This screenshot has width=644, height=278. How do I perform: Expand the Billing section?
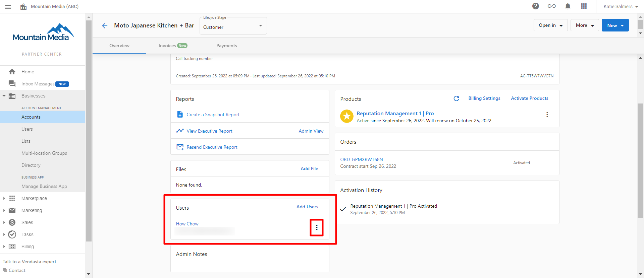click(x=4, y=247)
